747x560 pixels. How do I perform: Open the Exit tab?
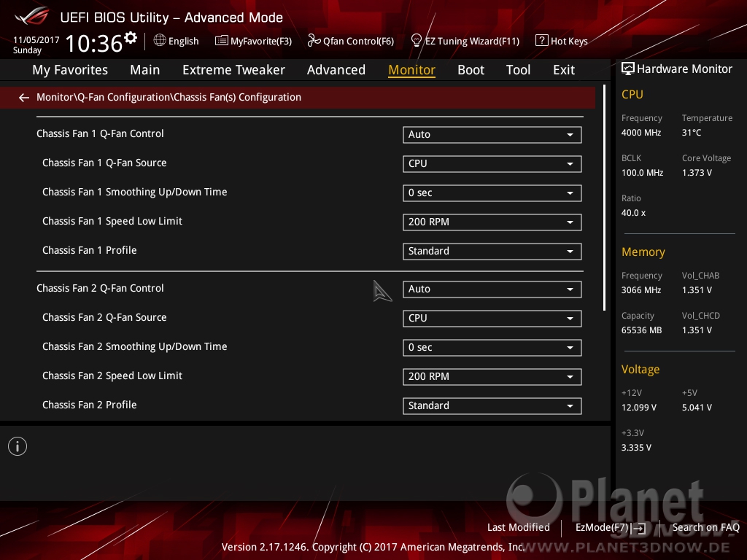pos(564,70)
